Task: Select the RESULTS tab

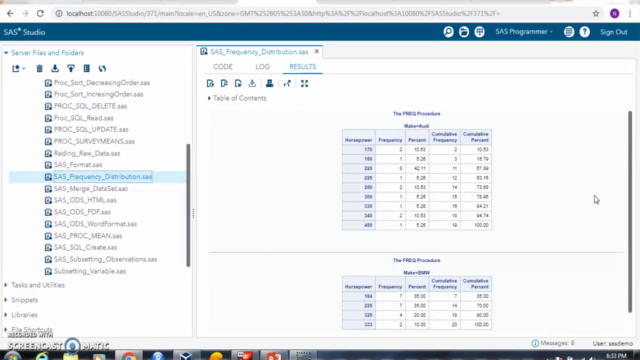Action: (302, 67)
